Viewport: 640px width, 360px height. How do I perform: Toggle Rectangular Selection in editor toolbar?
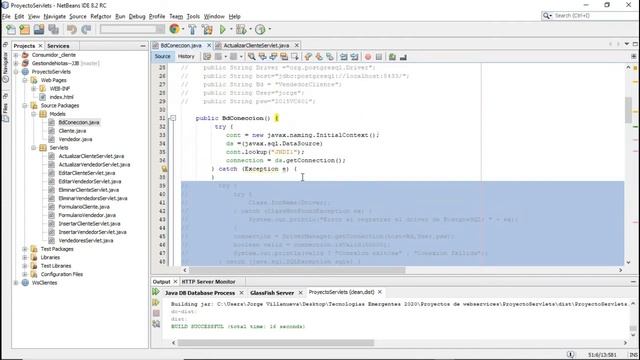(294, 57)
